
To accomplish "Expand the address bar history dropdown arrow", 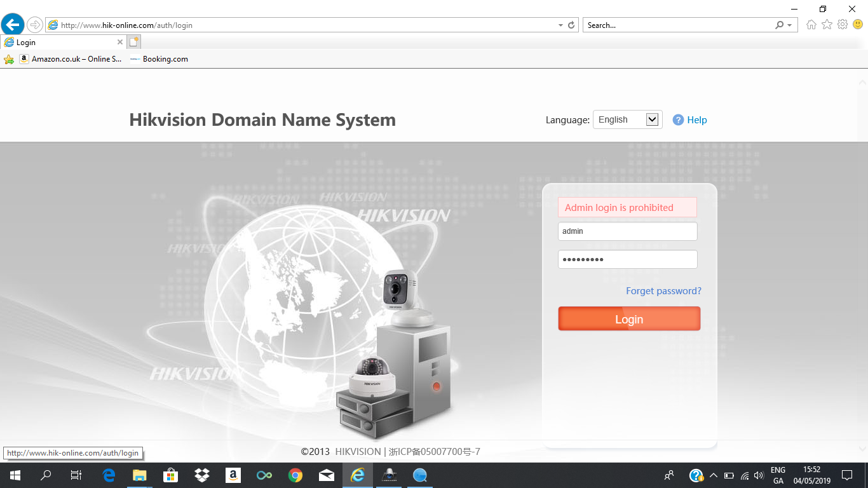I will click(560, 25).
